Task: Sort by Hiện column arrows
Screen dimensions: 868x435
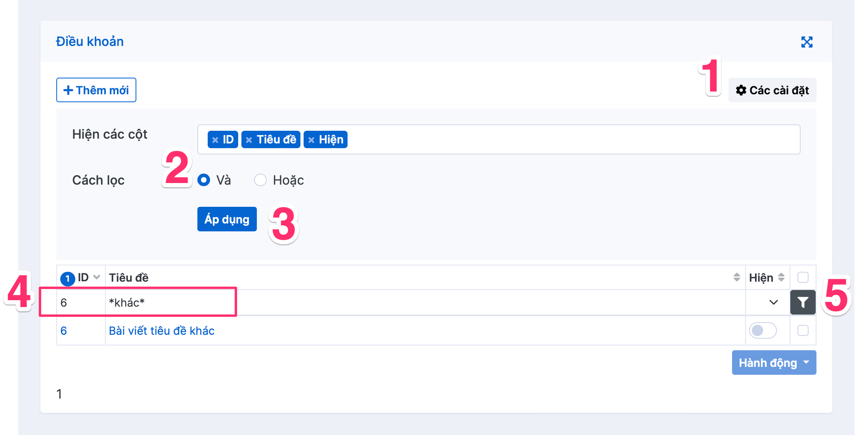Action: pos(781,277)
